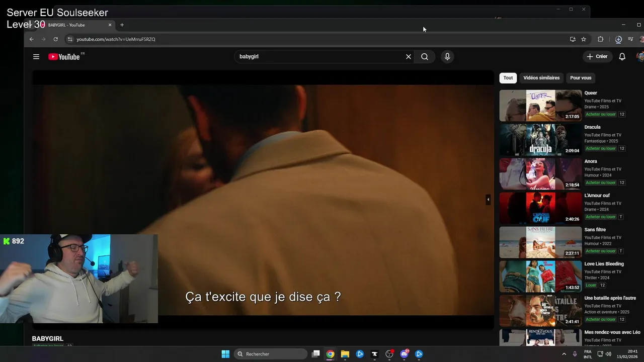
Task: Click Mes rendez-vous avec Léo title
Action: coord(612,332)
